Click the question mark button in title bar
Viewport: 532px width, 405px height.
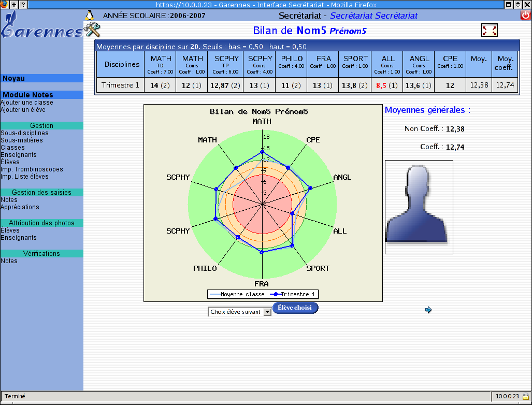point(23,4)
